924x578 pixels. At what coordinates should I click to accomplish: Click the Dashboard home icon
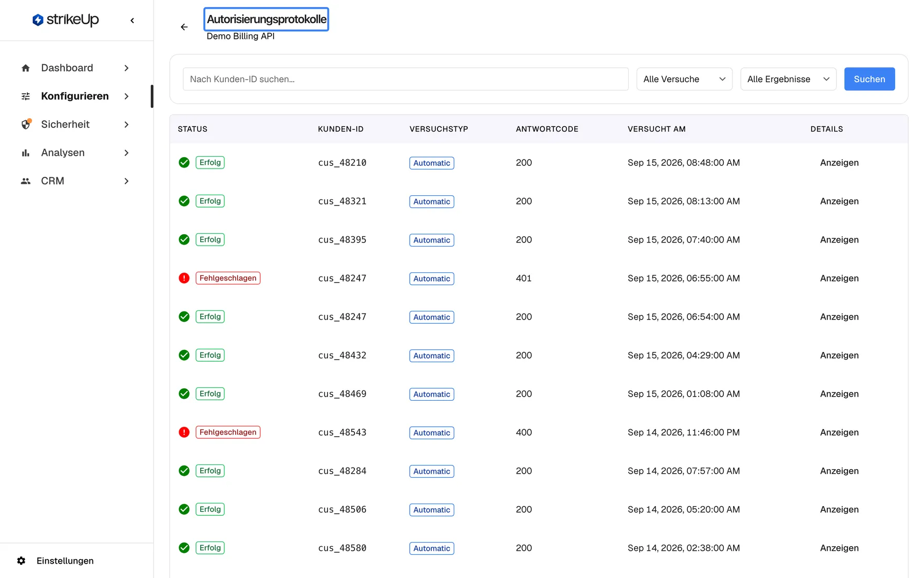[x=26, y=68]
